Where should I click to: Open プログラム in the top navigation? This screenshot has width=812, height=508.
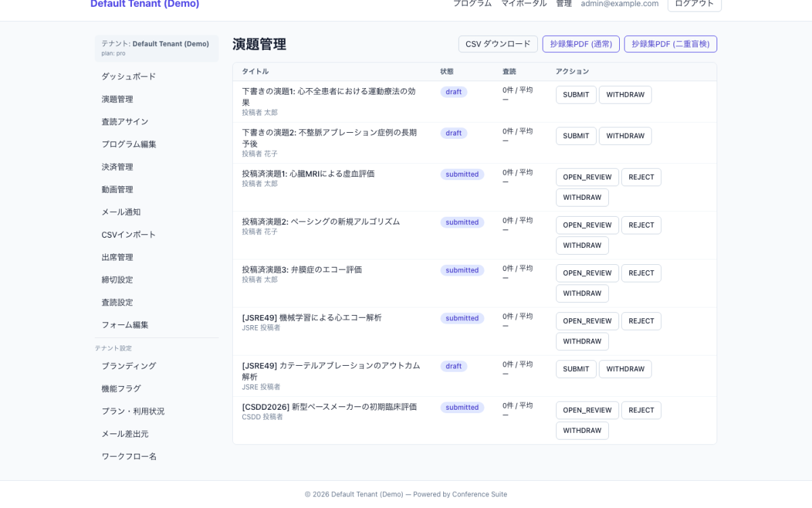(x=472, y=3)
